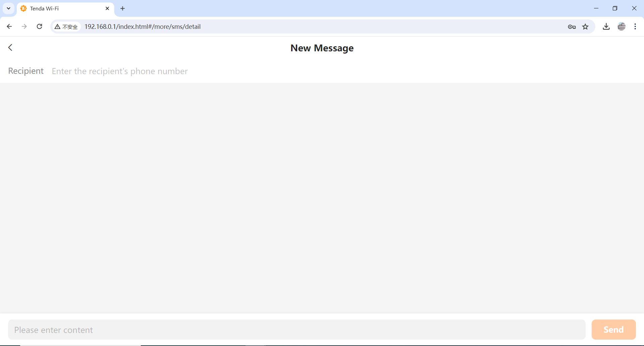The width and height of the screenshot is (644, 346).
Task: Restore down the browser window
Action: [615, 8]
